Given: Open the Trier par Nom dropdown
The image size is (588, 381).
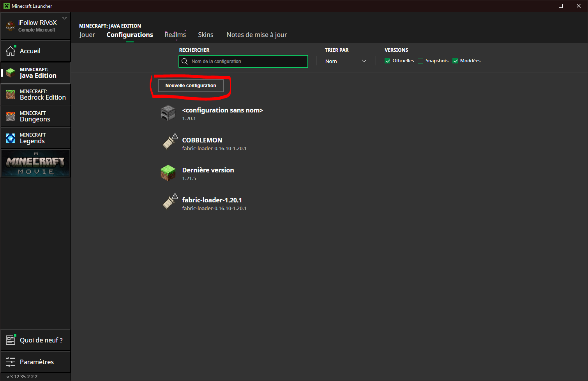Looking at the screenshot, I should coord(346,61).
